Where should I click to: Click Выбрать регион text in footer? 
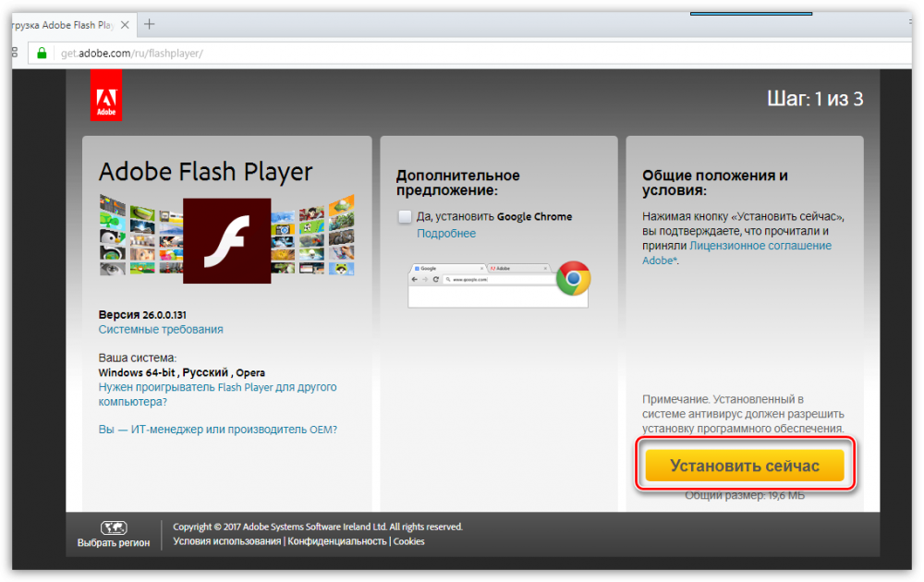point(114,543)
